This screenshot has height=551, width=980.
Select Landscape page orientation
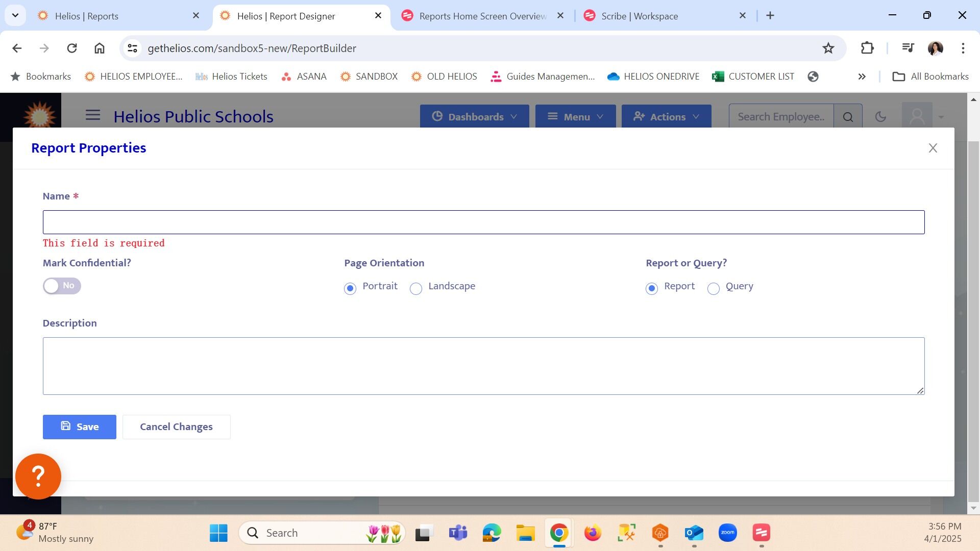point(416,289)
